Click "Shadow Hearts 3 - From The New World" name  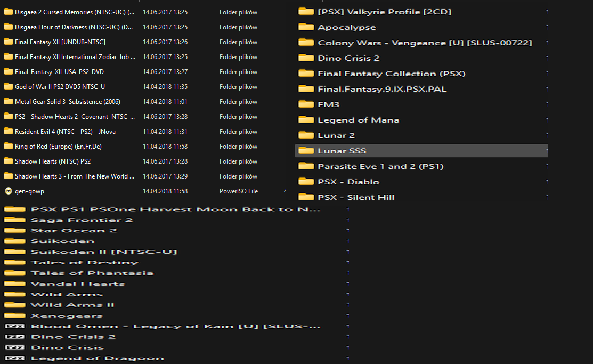coord(75,176)
